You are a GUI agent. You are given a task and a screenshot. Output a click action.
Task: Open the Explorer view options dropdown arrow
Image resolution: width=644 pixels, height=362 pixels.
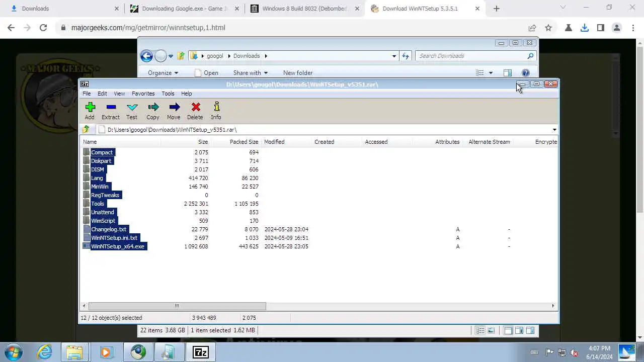491,73
